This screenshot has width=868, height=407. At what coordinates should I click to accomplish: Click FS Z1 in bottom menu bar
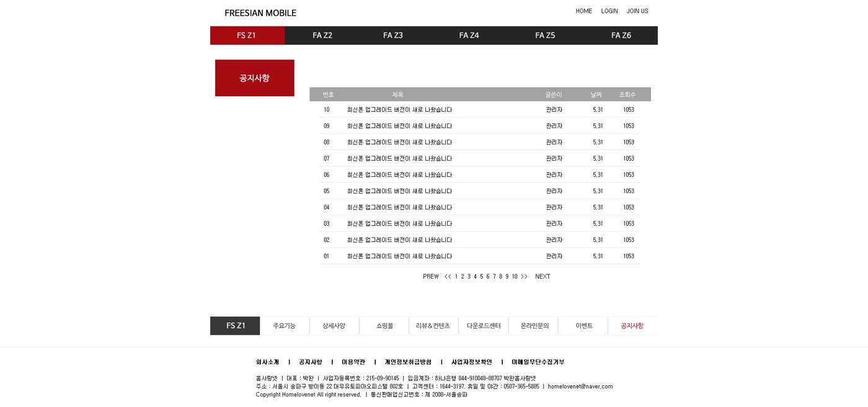[x=235, y=326]
